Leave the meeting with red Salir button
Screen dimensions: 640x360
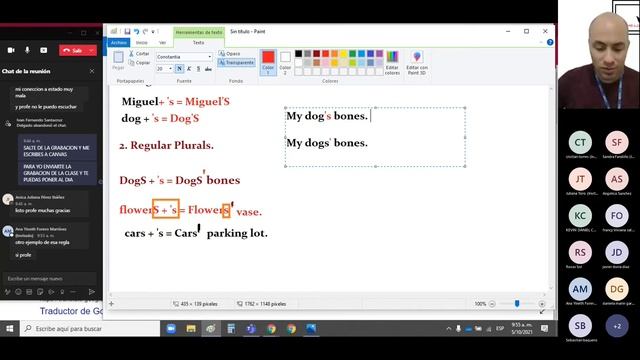pos(73,50)
